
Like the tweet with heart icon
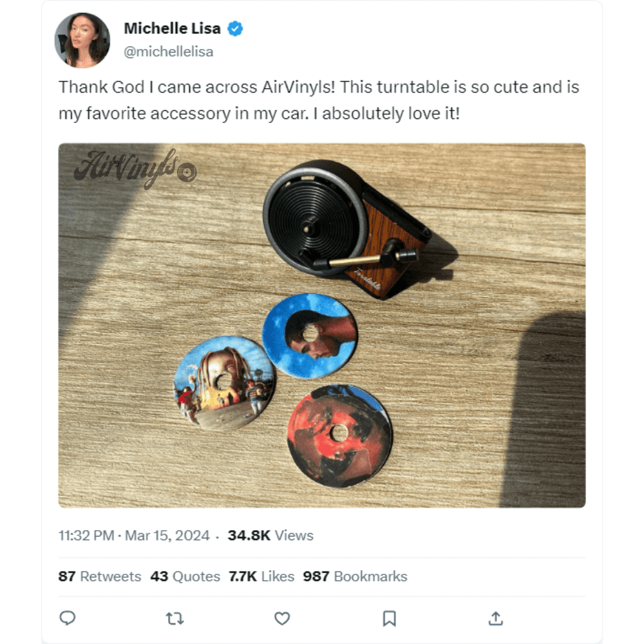point(282,618)
